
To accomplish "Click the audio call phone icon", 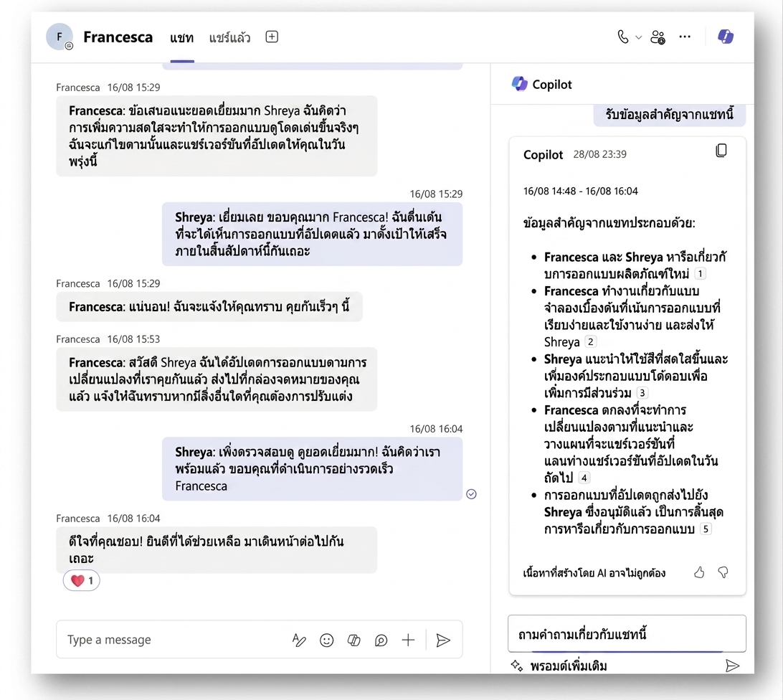I will click(622, 37).
